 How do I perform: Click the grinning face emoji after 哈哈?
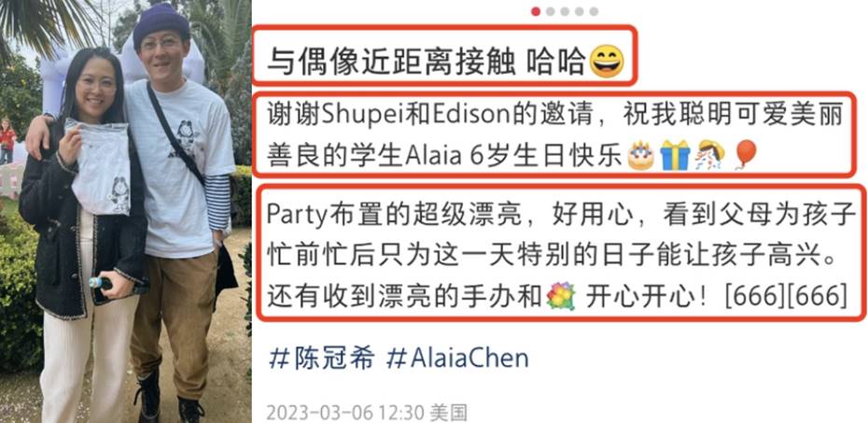pyautogui.click(x=608, y=61)
